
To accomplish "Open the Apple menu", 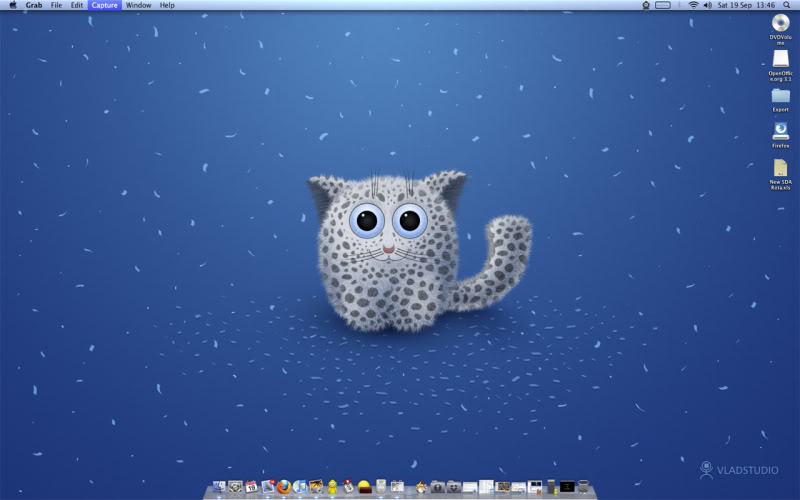I will tap(13, 5).
